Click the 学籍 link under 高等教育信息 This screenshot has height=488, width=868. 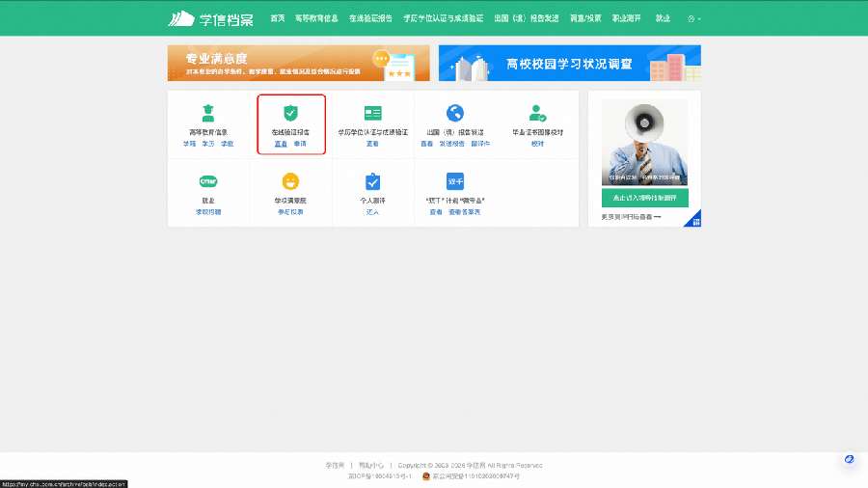189,144
